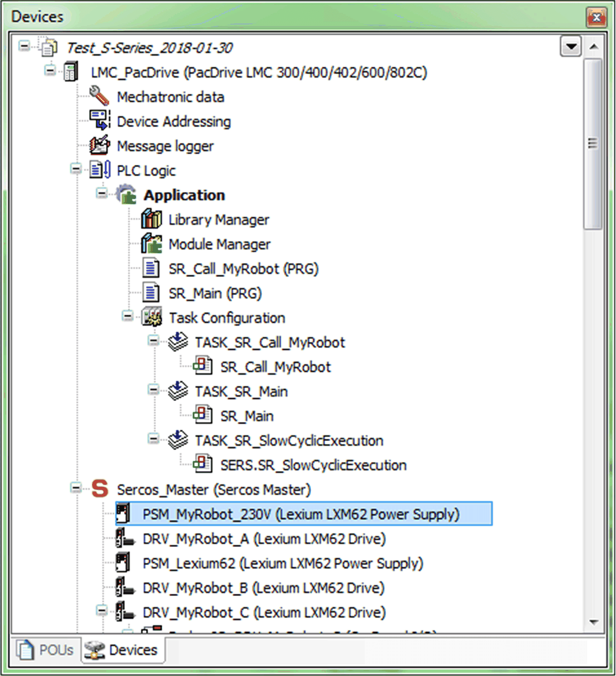Select the Device Addressing entry
This screenshot has height=676, width=616.
point(174,121)
